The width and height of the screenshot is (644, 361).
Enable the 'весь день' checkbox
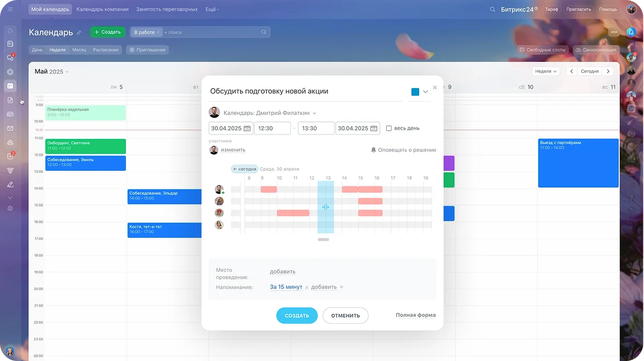point(389,129)
